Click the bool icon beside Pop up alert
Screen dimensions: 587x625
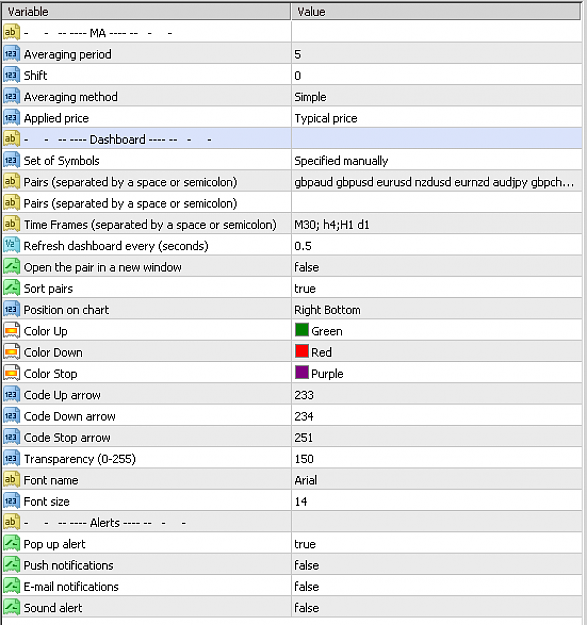coord(11,544)
